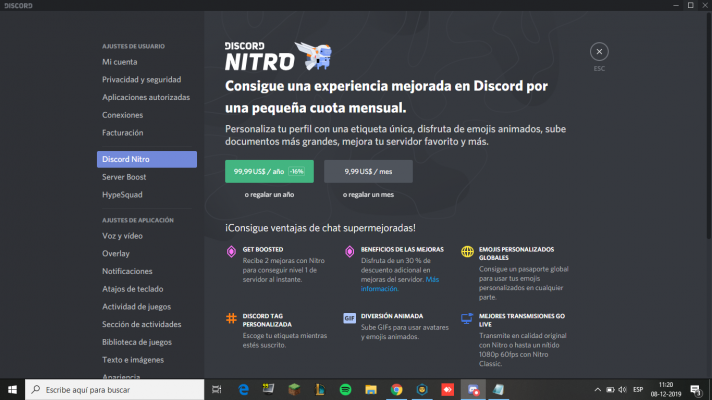712x400 pixels.
Task: Click the '¡Consigue ventajas de chat supermejoradas!' text
Action: [320, 228]
